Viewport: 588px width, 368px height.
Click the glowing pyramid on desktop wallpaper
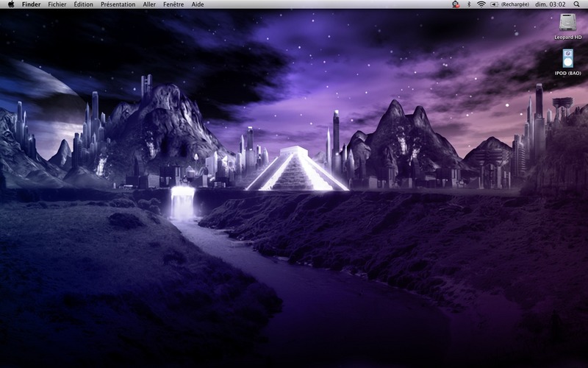[x=297, y=169]
